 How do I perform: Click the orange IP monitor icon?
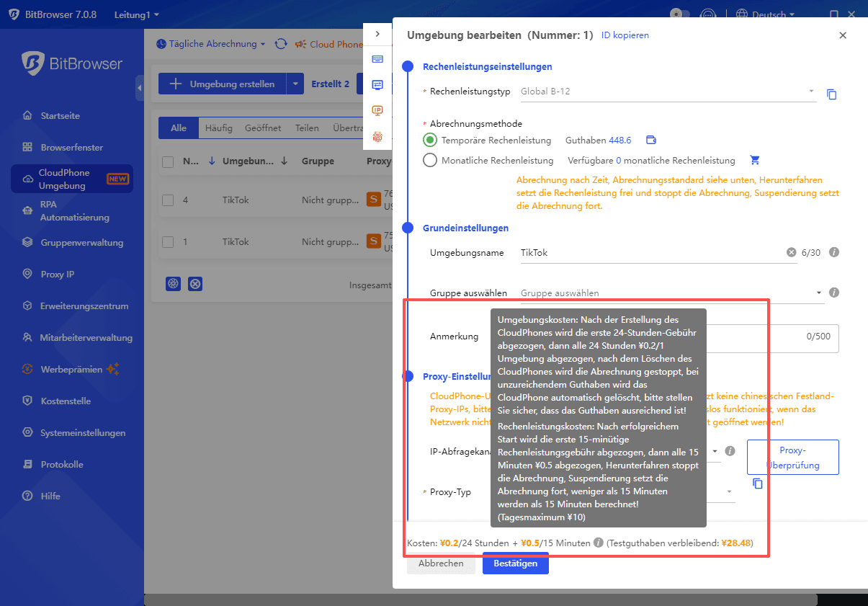tap(377, 110)
